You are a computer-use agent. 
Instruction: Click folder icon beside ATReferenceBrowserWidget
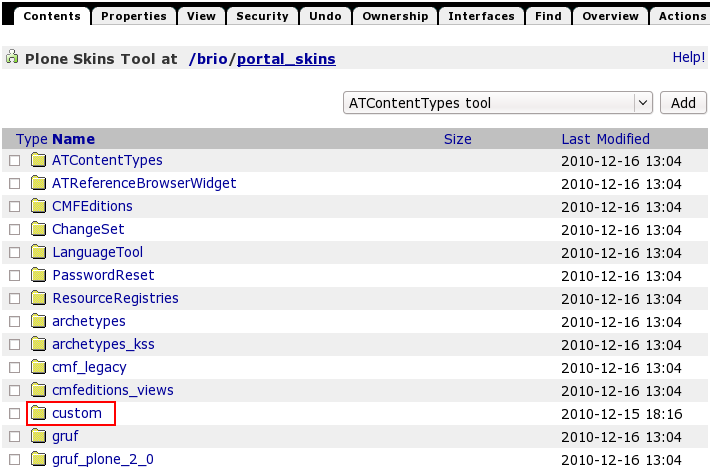point(38,183)
